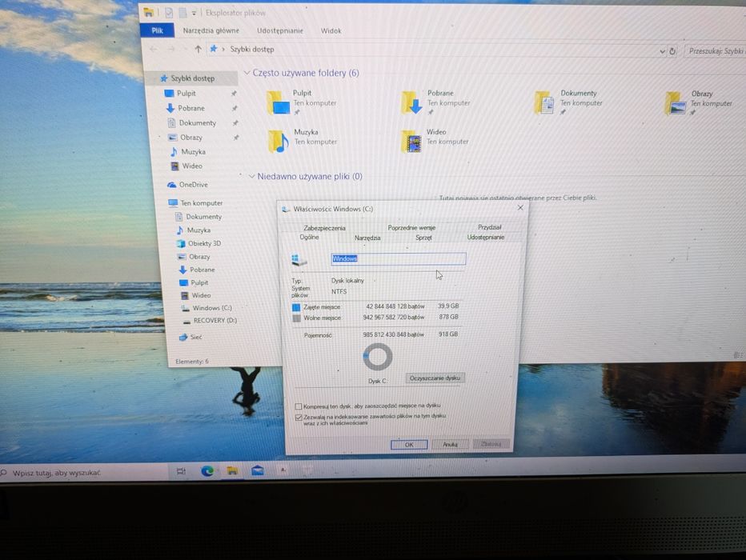
Task: Launch Microsoft Edge from taskbar
Action: pos(207,470)
